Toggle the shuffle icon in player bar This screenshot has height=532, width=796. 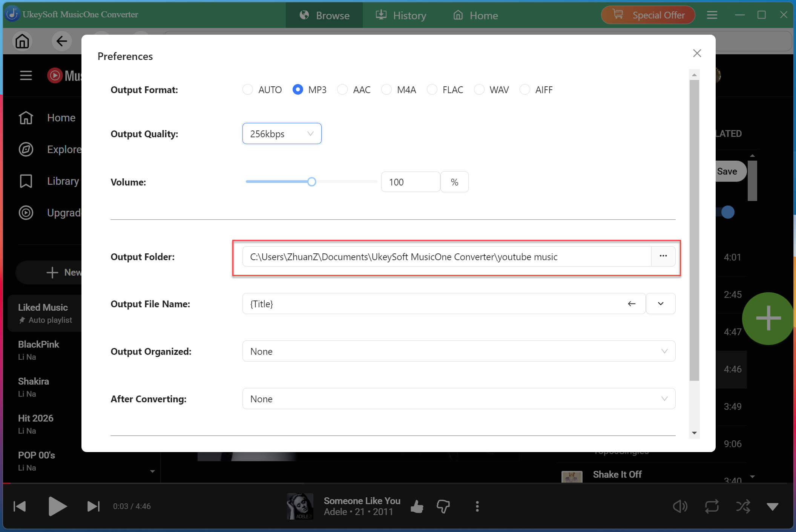click(743, 506)
